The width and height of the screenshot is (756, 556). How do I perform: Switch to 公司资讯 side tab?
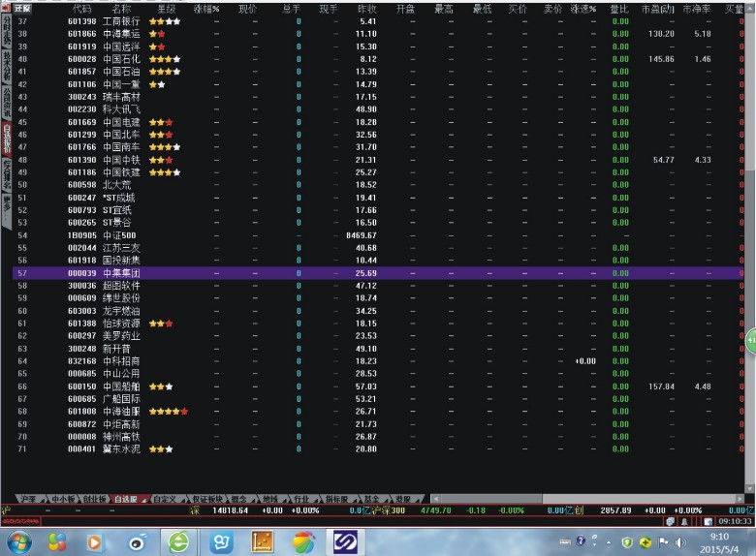(6, 102)
